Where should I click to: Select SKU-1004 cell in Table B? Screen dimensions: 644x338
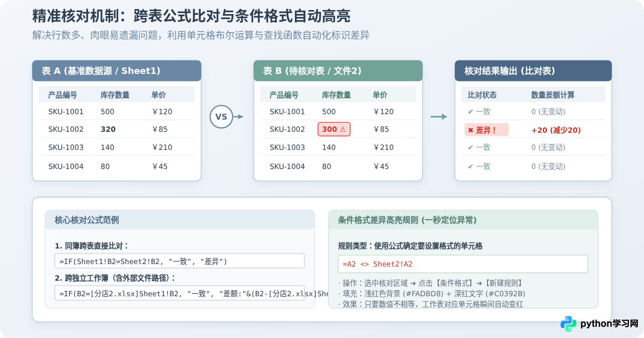(x=287, y=166)
